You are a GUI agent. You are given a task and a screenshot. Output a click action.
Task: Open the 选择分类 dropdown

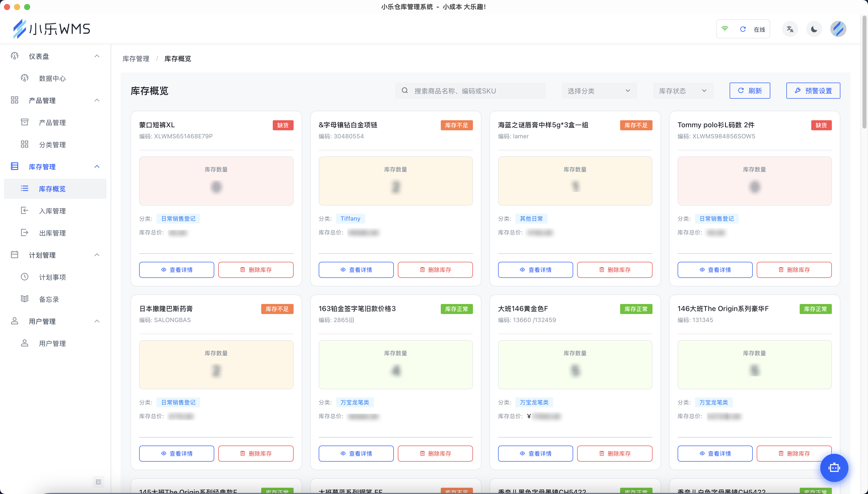[599, 91]
